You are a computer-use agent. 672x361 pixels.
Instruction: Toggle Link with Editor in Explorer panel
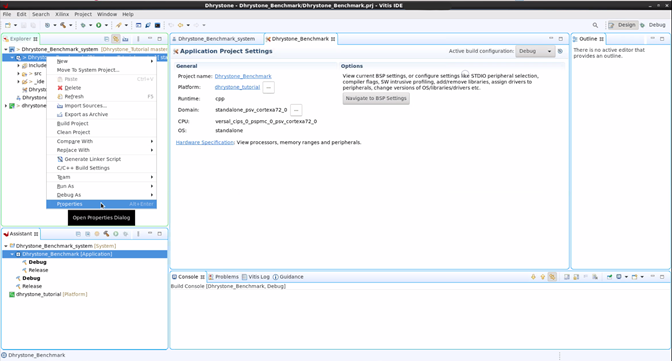(116, 39)
